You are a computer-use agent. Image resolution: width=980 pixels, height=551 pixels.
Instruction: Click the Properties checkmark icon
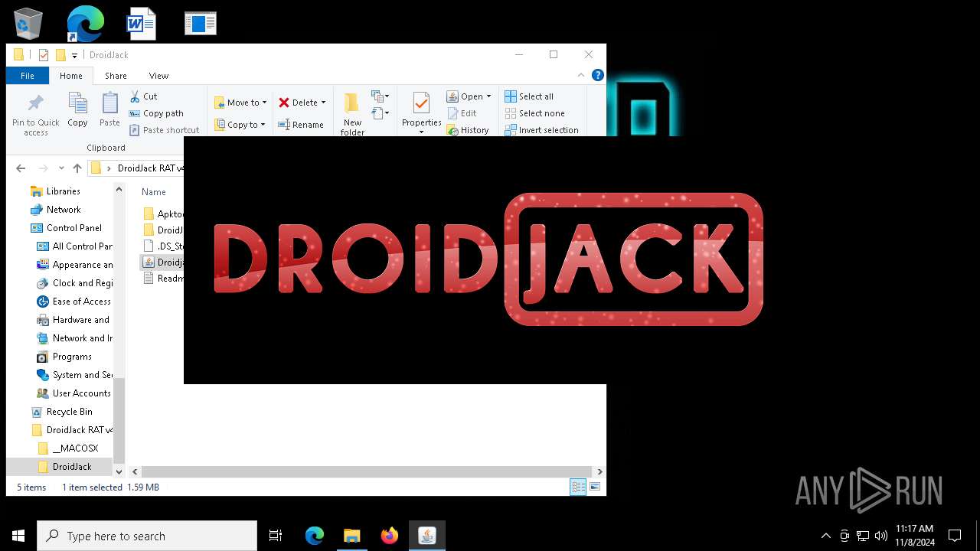click(421, 103)
